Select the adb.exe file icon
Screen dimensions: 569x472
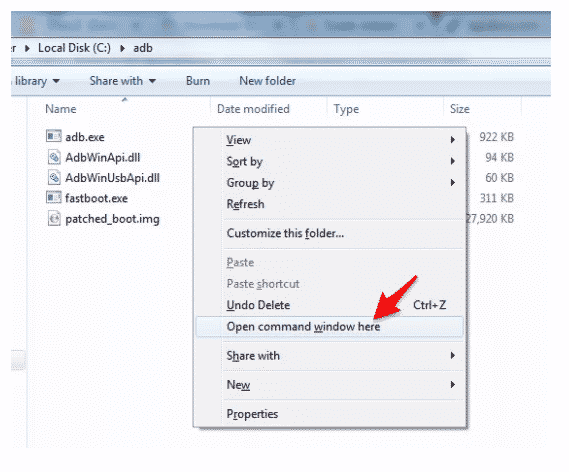(53, 136)
